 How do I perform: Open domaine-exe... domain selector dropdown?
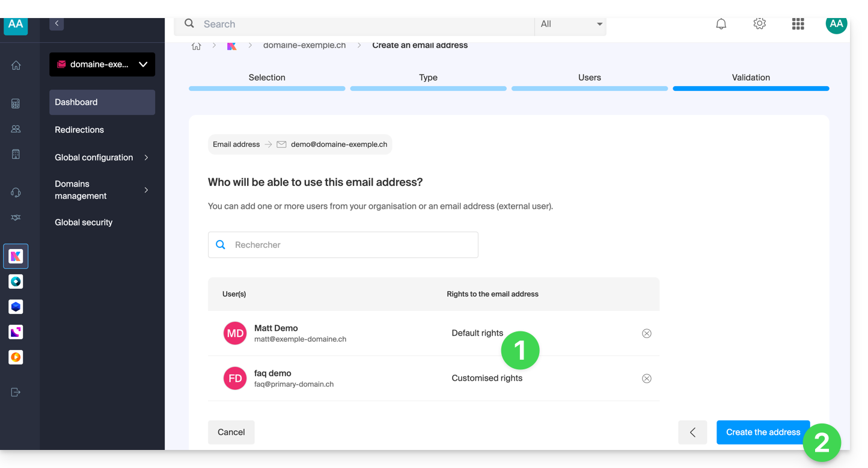[x=102, y=64]
